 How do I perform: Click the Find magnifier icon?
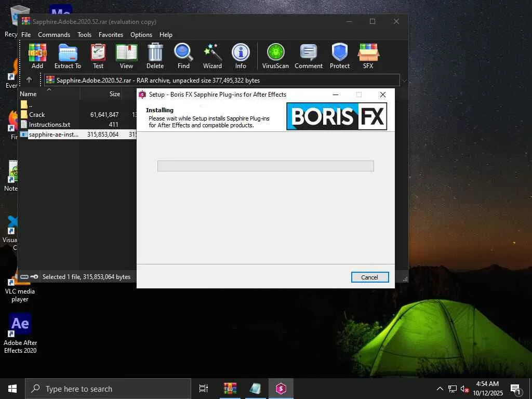pyautogui.click(x=183, y=56)
